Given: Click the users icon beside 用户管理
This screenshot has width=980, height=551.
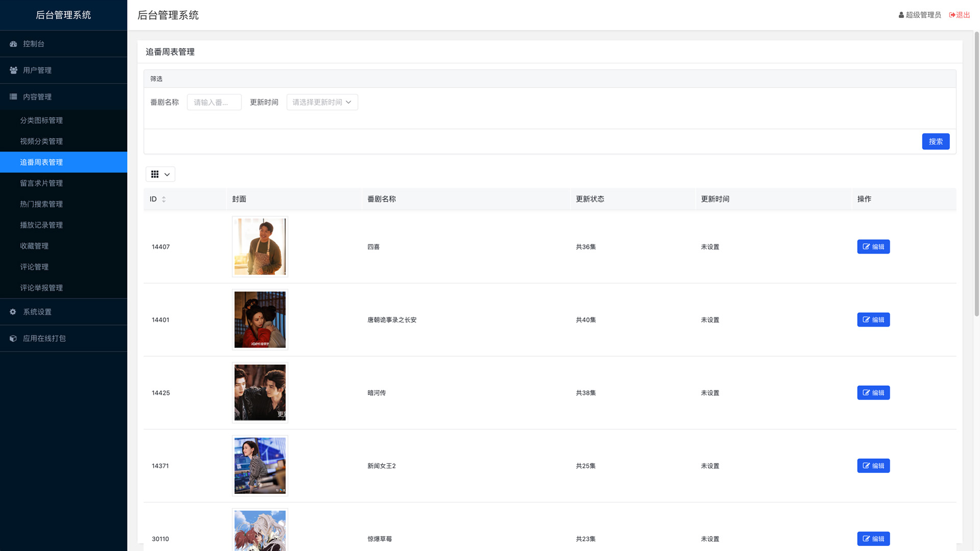Looking at the screenshot, I should click(13, 70).
